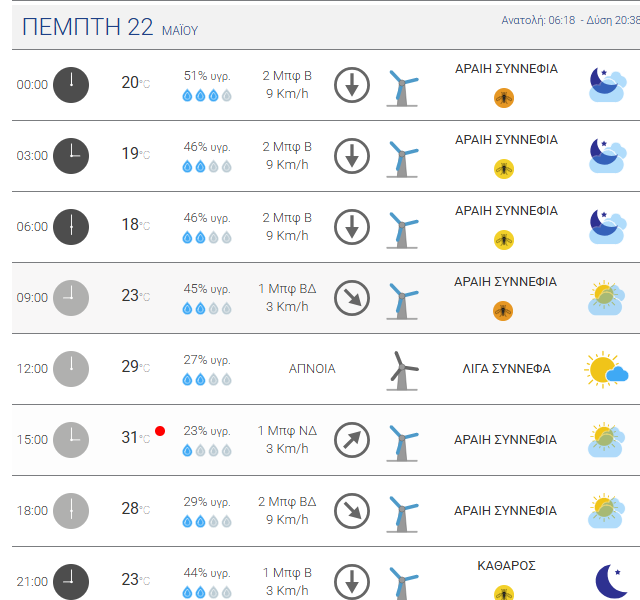Click the clock icon for 00:00
This screenshot has width=640, height=600.
tap(71, 85)
